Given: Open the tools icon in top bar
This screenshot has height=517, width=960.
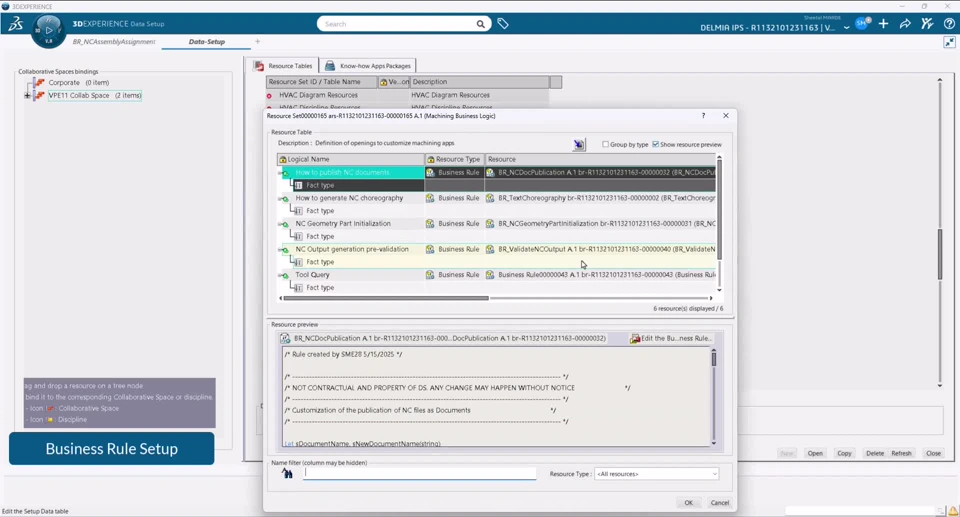Looking at the screenshot, I should 927,23.
